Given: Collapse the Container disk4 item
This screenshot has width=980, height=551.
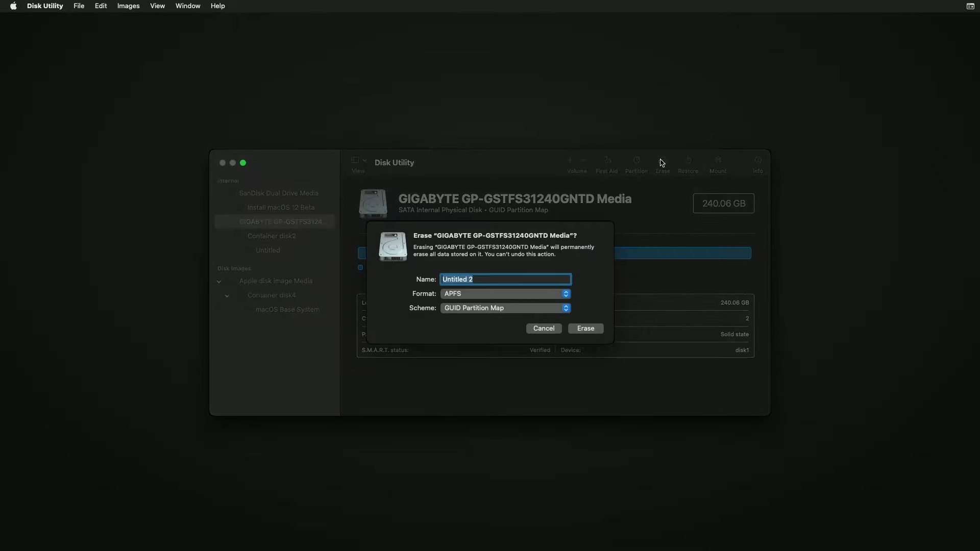Looking at the screenshot, I should [x=227, y=296].
